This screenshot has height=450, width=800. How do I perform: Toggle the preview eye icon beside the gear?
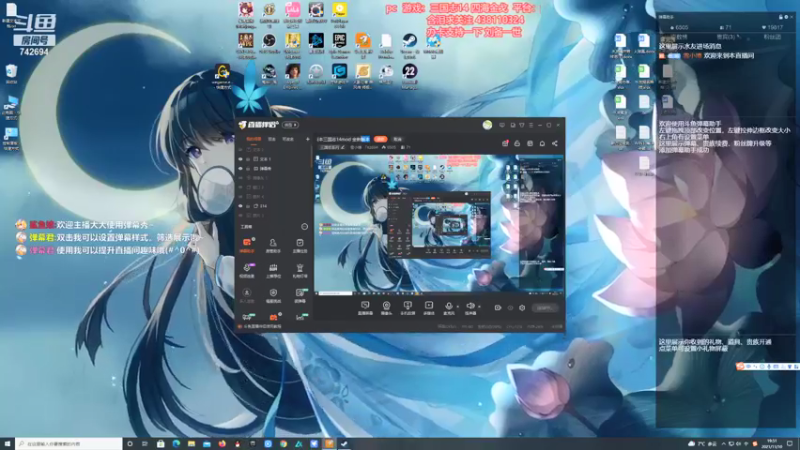click(x=510, y=308)
